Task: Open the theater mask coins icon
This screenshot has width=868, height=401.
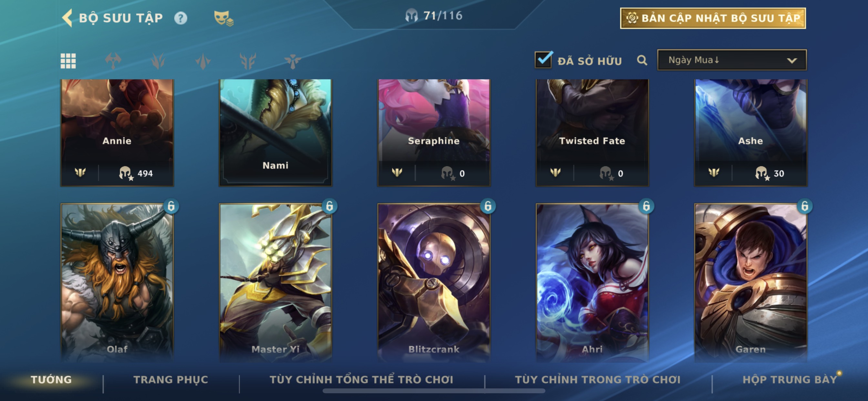Action: (224, 18)
